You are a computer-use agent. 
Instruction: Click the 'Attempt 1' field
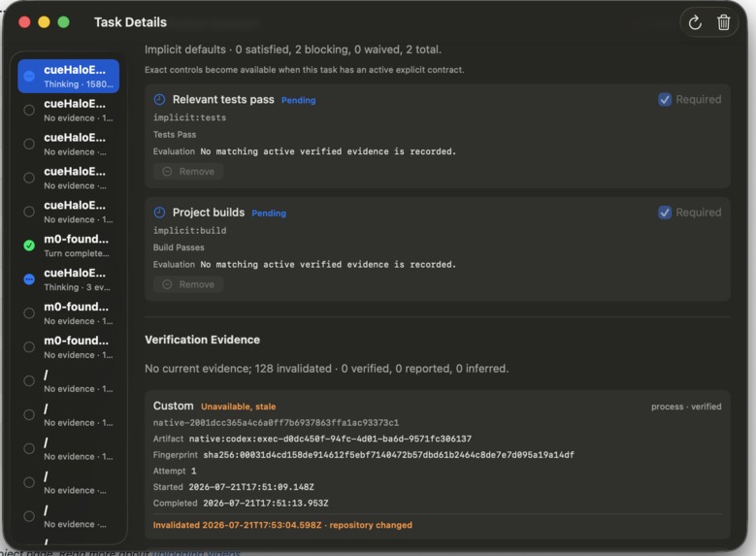175,471
